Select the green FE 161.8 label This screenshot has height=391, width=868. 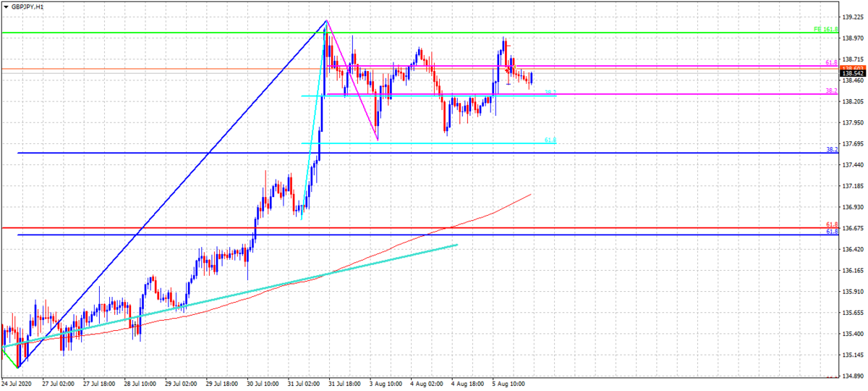point(825,30)
